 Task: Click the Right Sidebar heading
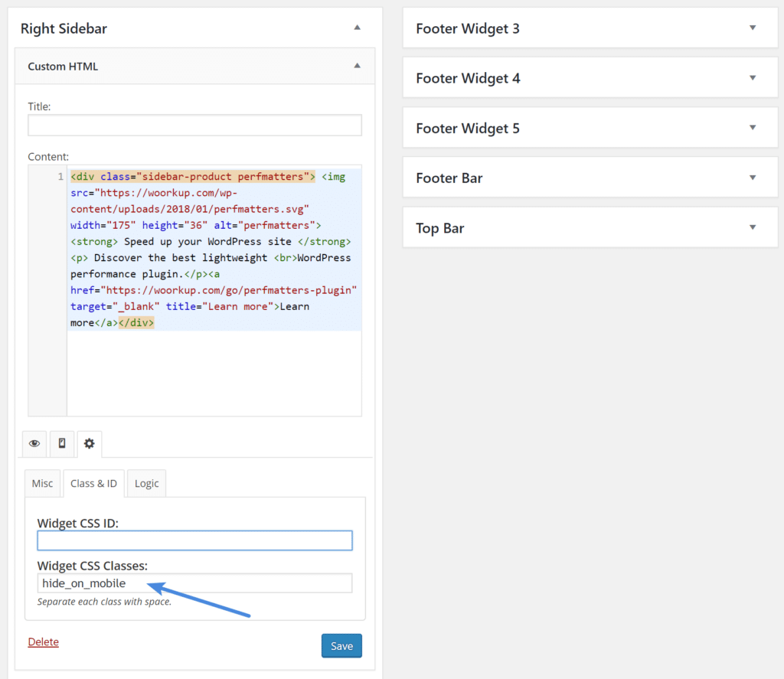64,28
